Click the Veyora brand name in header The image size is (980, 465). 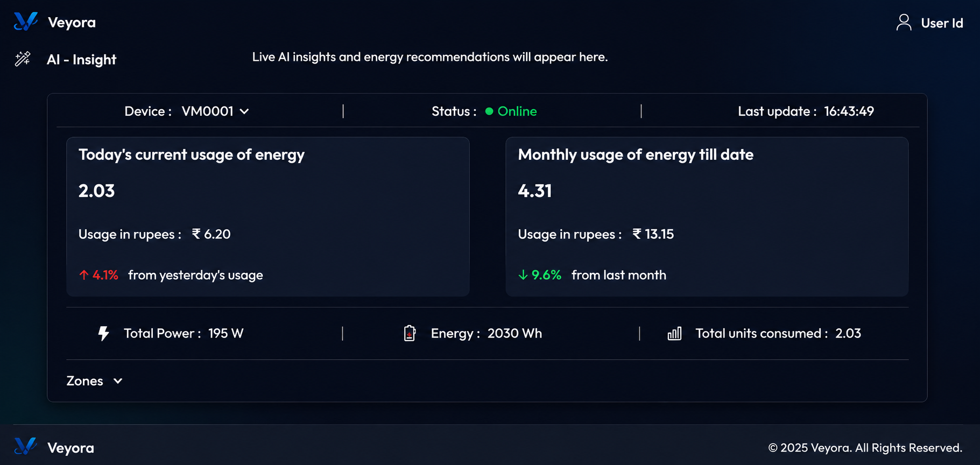point(72,23)
